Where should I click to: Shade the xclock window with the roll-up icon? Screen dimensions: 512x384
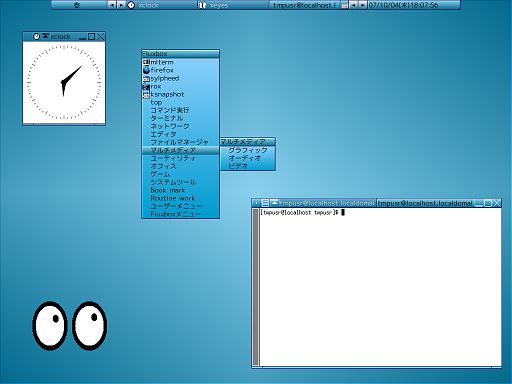[45, 37]
